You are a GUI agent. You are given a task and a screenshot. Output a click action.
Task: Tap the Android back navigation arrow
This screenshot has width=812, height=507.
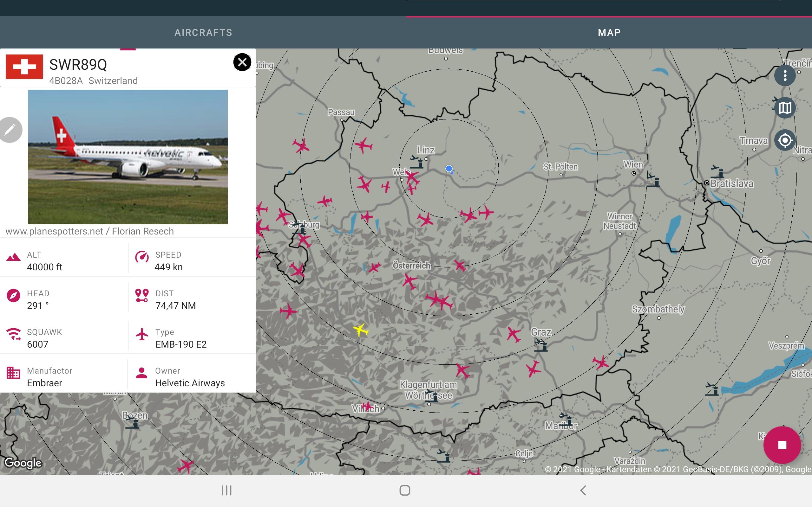583,490
